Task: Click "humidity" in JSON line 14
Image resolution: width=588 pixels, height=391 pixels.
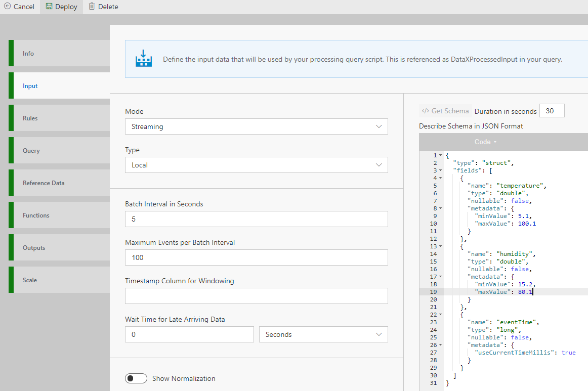Action: (x=515, y=254)
